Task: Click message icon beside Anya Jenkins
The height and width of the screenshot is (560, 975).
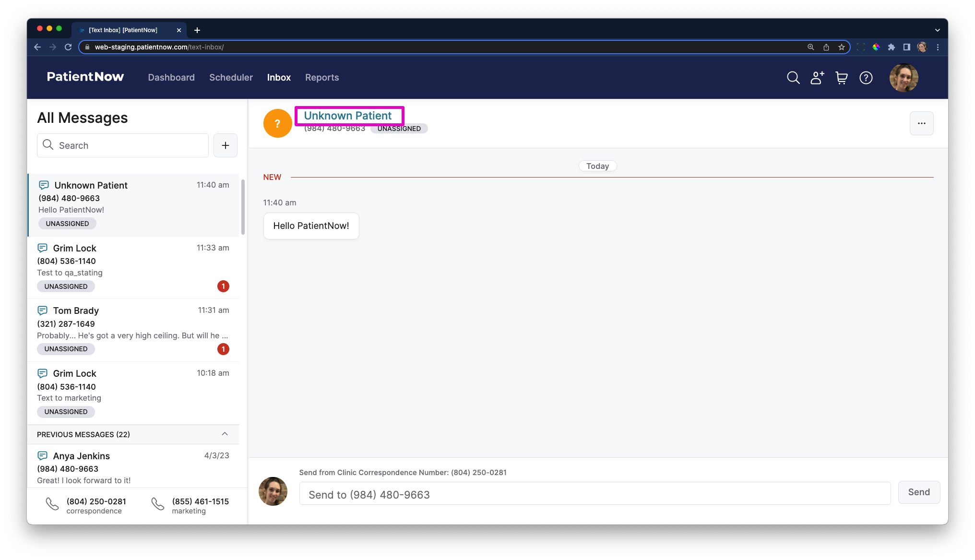Action: click(x=42, y=456)
